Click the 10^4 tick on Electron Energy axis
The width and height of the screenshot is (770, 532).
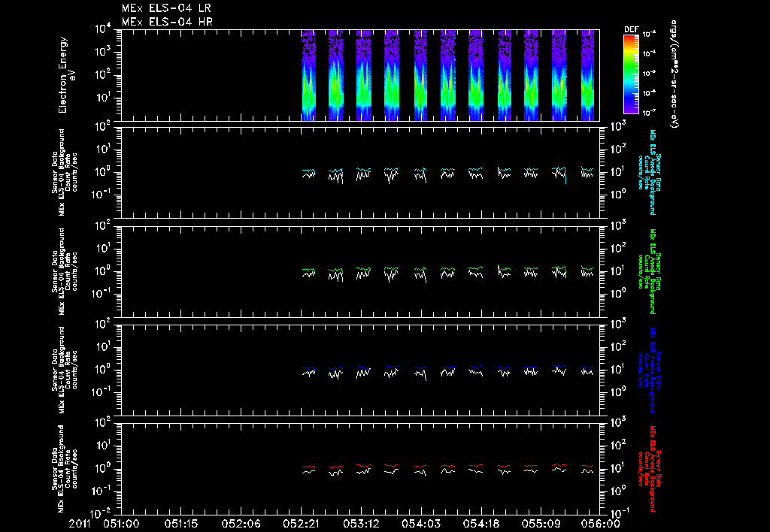pyautogui.click(x=104, y=29)
